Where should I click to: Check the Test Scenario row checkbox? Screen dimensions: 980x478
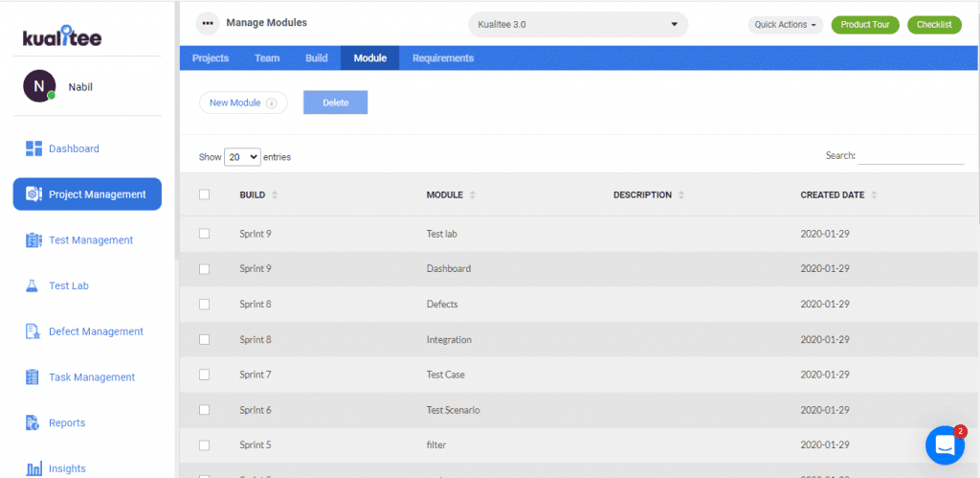coord(205,410)
